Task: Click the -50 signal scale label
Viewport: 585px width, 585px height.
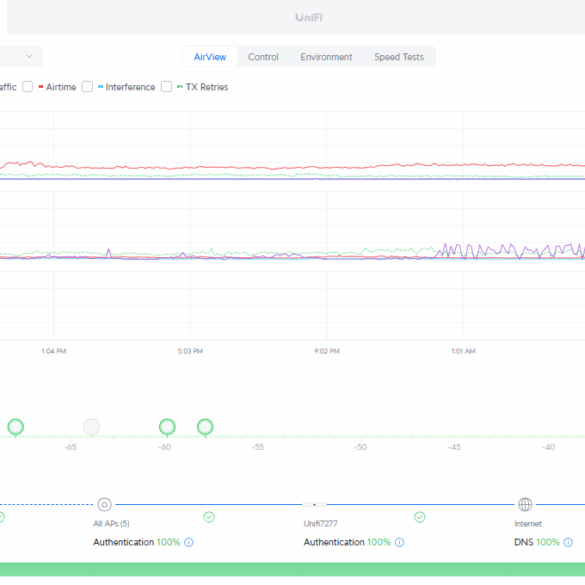Action: (x=360, y=447)
